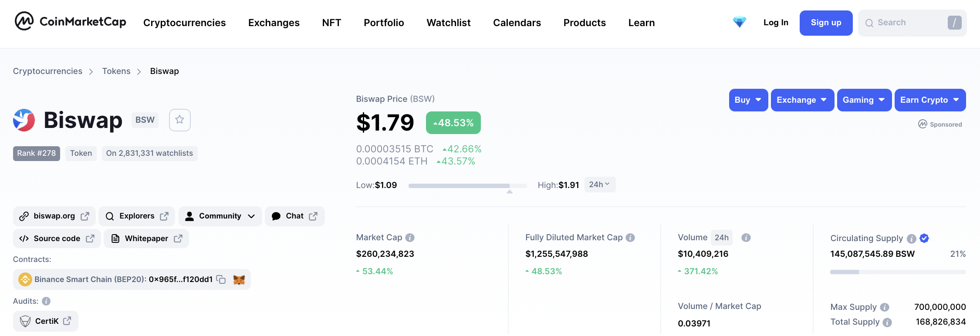Click the blue diamond rewards icon
Viewport: 980px width, 336px height.
[x=739, y=22]
